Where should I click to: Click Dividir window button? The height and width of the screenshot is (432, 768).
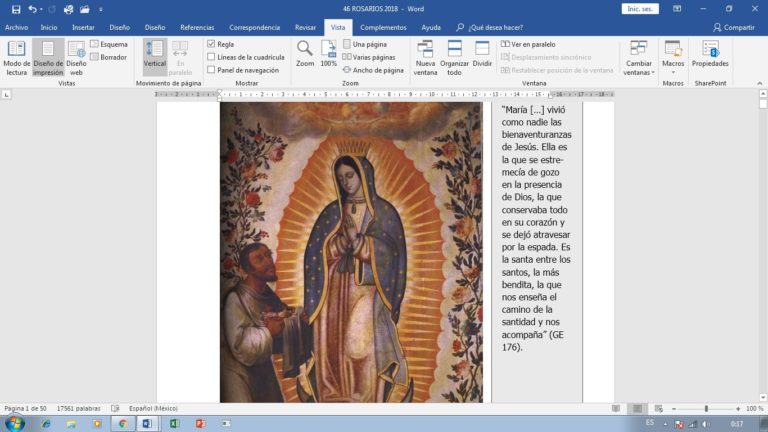point(482,54)
